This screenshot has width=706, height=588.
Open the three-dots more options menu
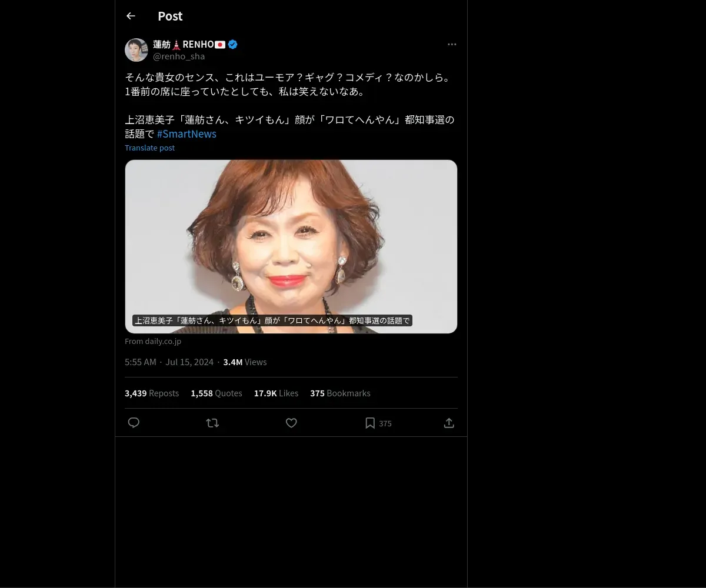452,44
